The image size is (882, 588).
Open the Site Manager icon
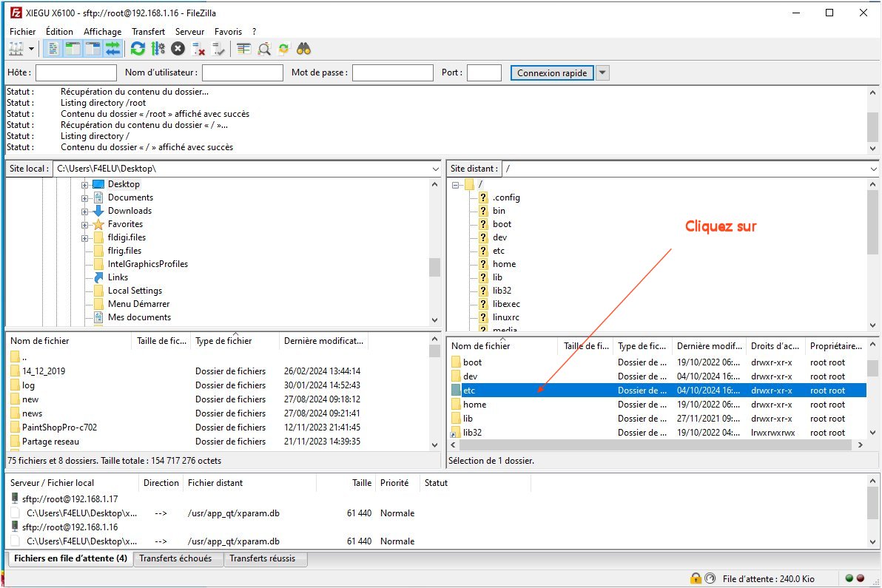(16, 49)
